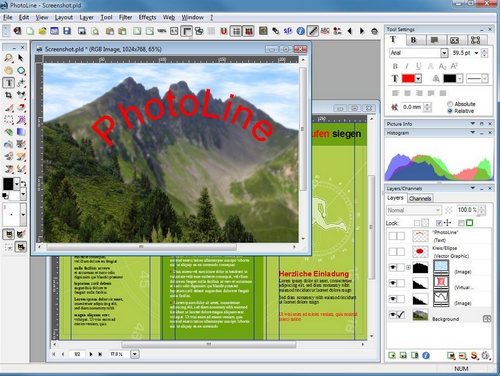Screen dimensions: 500x376
Task: Click the left arrow toolbar icon
Action: tap(350, 31)
